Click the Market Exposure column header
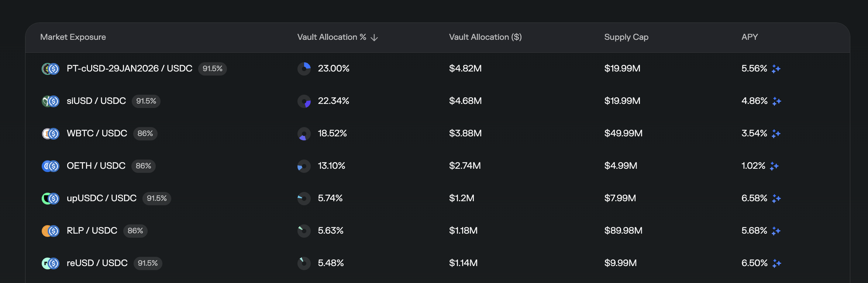Viewport: 868px width, 283px height. (73, 37)
